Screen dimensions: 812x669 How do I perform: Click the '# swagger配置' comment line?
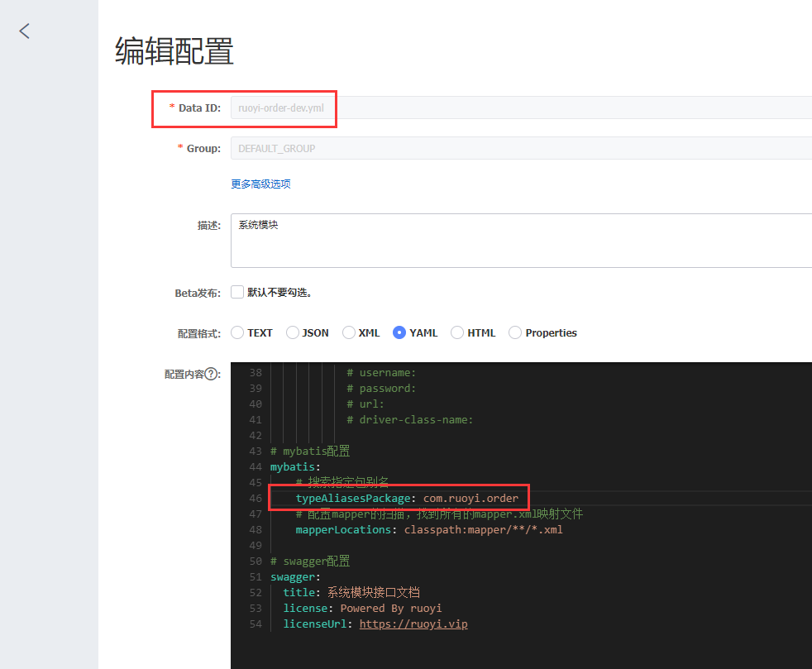click(310, 561)
